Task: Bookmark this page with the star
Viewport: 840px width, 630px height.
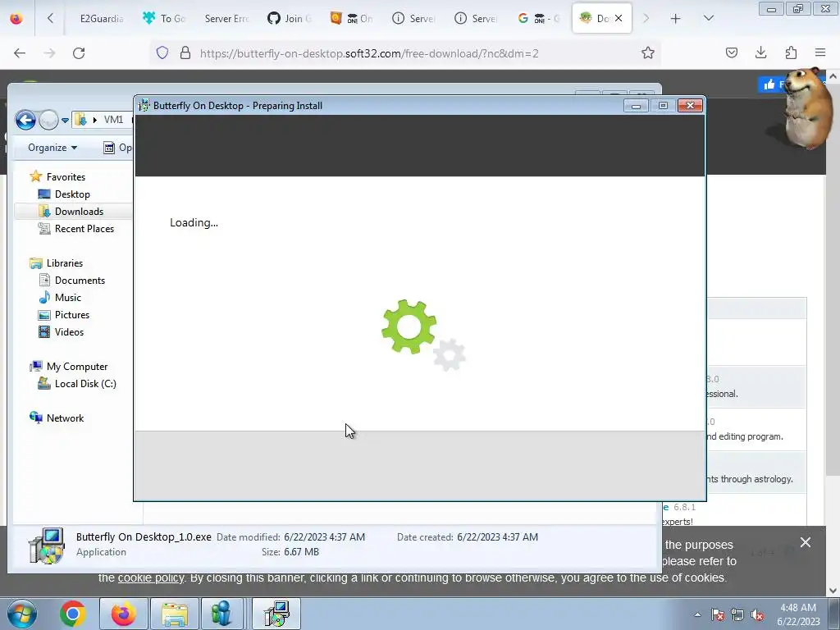Action: point(648,53)
